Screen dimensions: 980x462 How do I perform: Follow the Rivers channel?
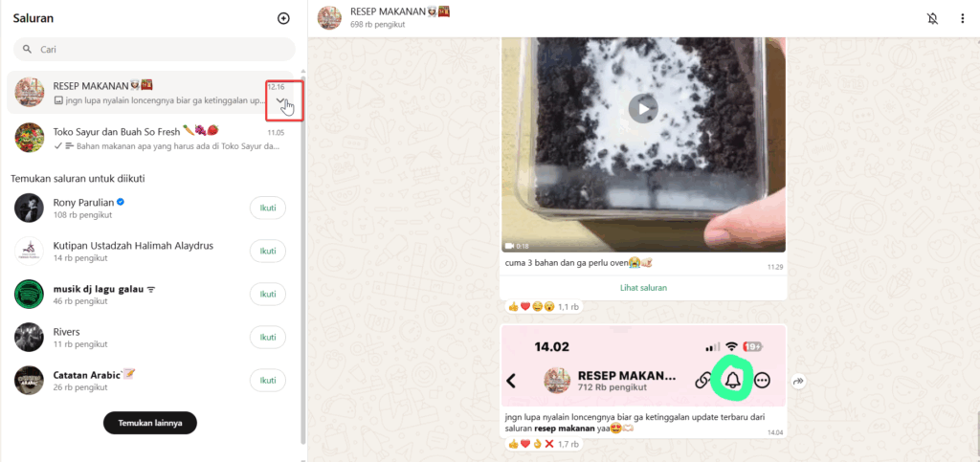click(268, 337)
